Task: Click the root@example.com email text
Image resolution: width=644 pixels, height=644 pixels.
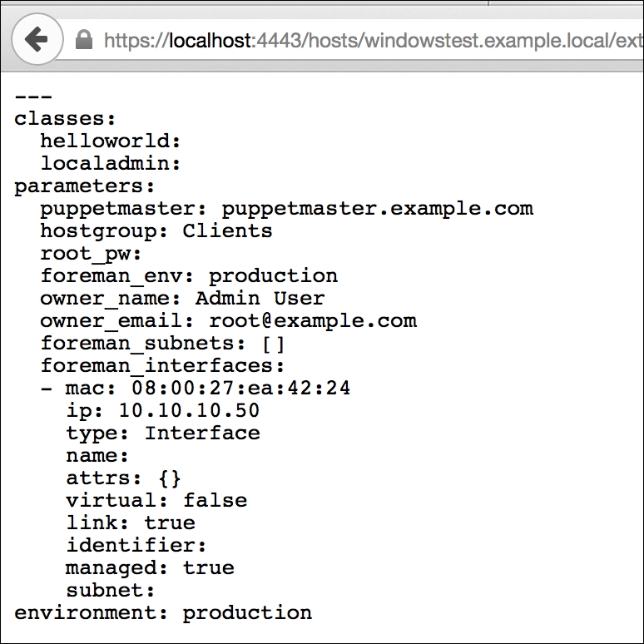Action: (312, 320)
